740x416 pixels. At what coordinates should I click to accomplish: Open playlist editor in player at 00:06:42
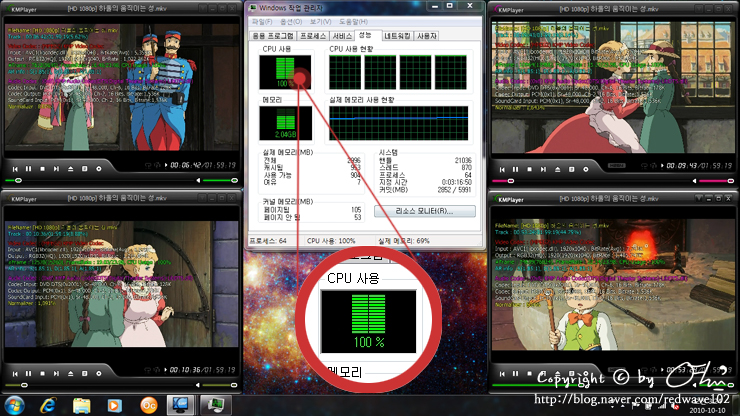[x=84, y=169]
